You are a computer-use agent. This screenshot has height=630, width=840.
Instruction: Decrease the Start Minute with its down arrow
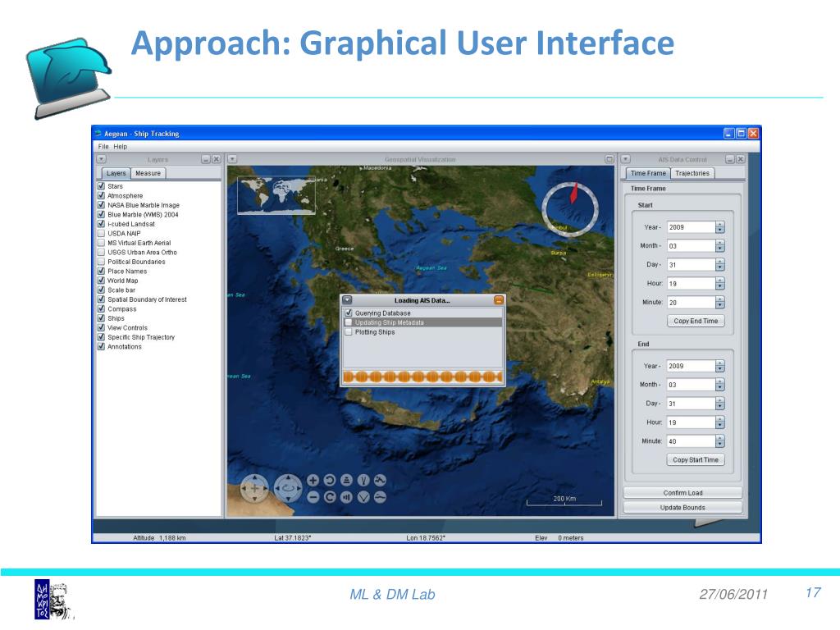(x=720, y=305)
